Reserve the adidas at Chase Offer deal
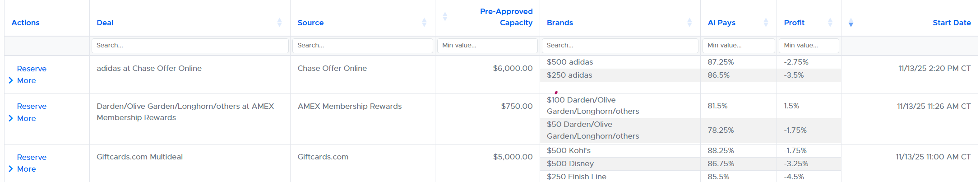This screenshot has width=980, height=182. pyautogui.click(x=32, y=69)
